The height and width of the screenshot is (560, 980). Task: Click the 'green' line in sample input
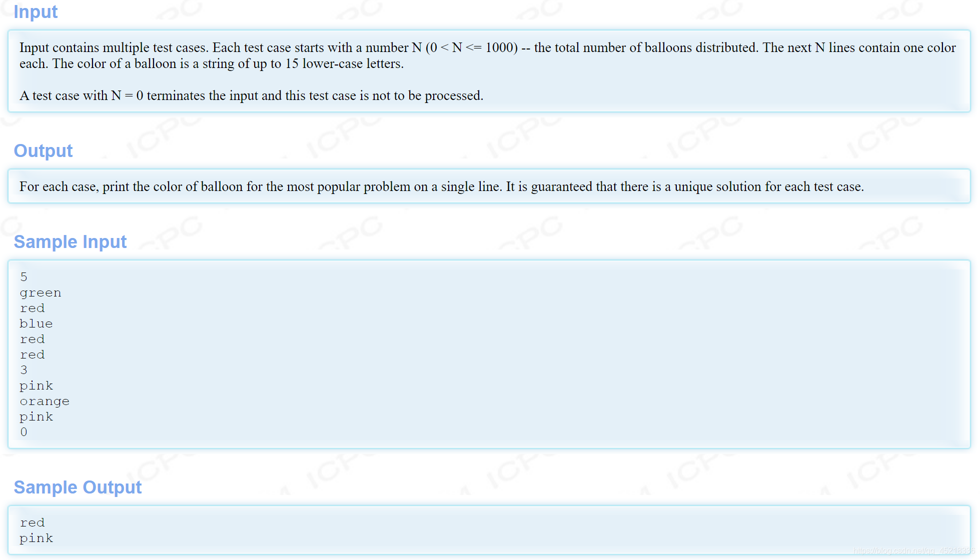41,292
